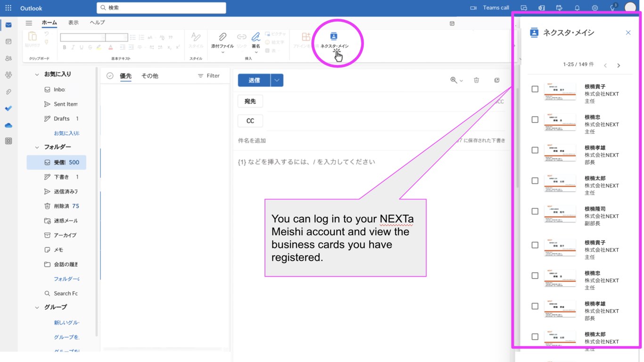
Task: Click the CC button
Action: pos(250,121)
